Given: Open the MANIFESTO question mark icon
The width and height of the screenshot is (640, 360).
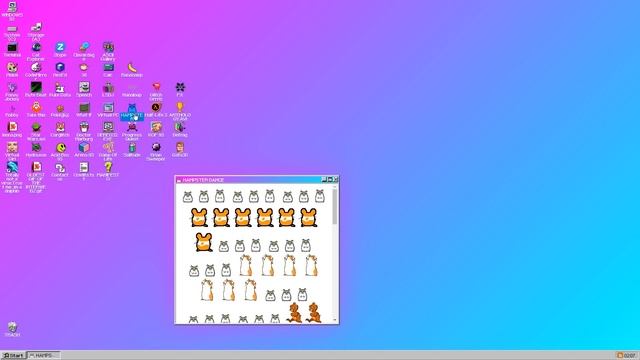Looking at the screenshot, I should pos(108,172).
